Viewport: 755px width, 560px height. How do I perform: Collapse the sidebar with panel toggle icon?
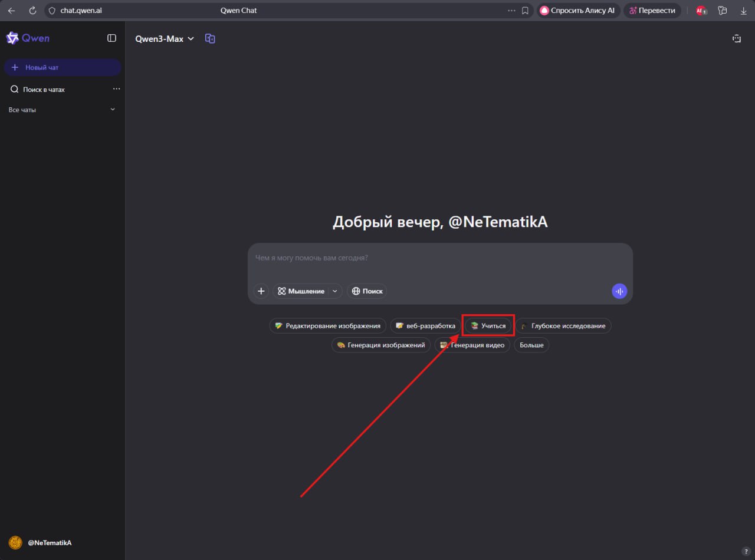pyautogui.click(x=111, y=38)
